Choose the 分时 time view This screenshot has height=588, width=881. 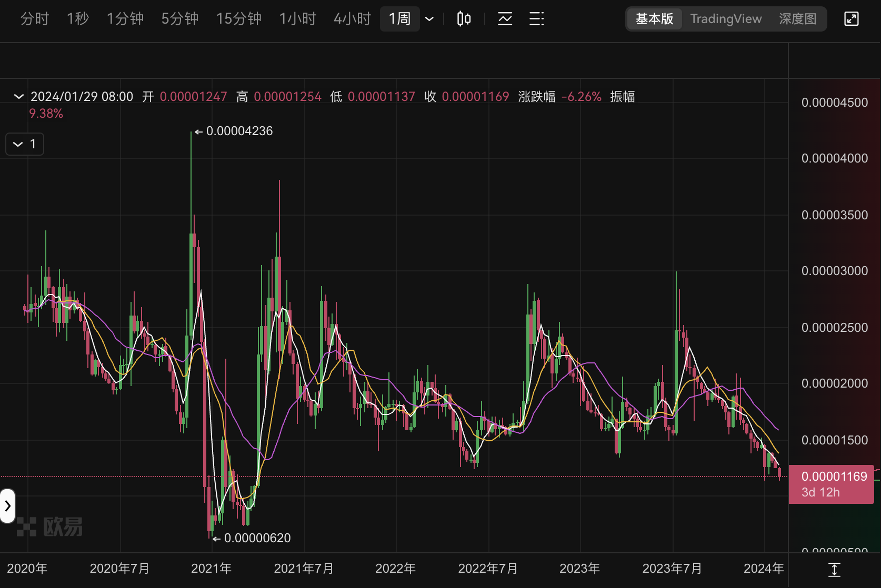coord(34,19)
